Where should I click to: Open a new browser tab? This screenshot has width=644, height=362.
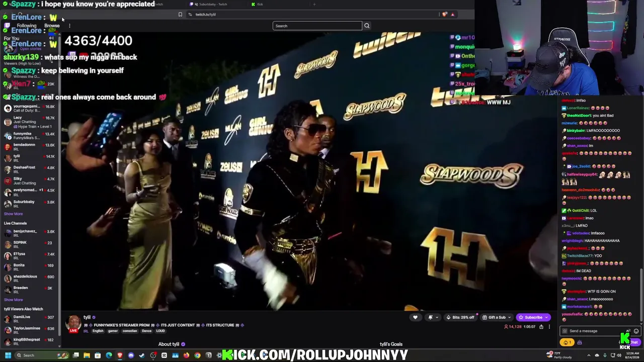point(314,4)
